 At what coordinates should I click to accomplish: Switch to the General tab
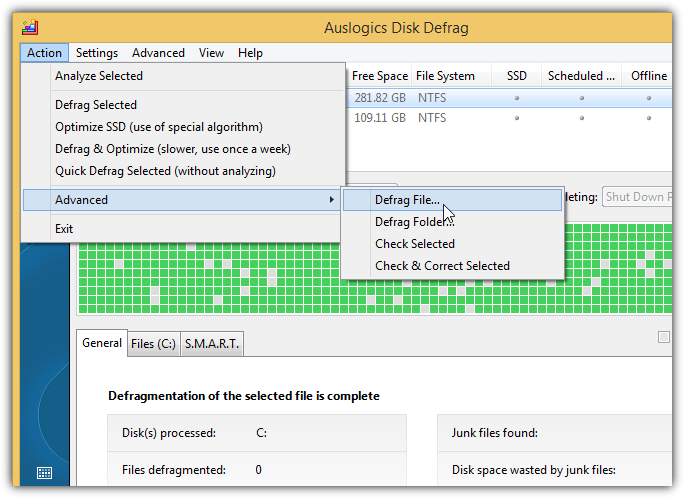coord(102,343)
